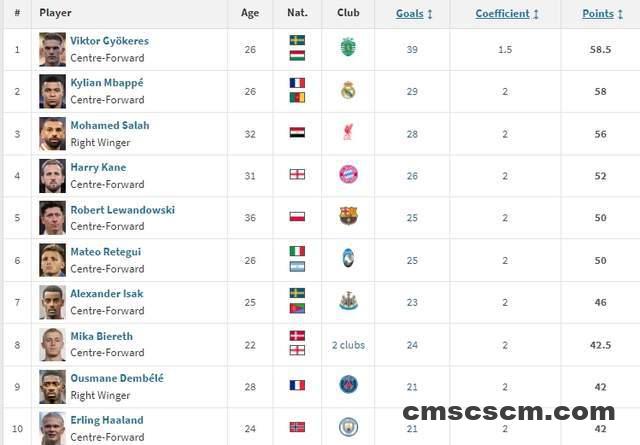This screenshot has height=445, width=640.
Task: Click the '2 clubs' link for Biereth
Action: pyautogui.click(x=348, y=345)
